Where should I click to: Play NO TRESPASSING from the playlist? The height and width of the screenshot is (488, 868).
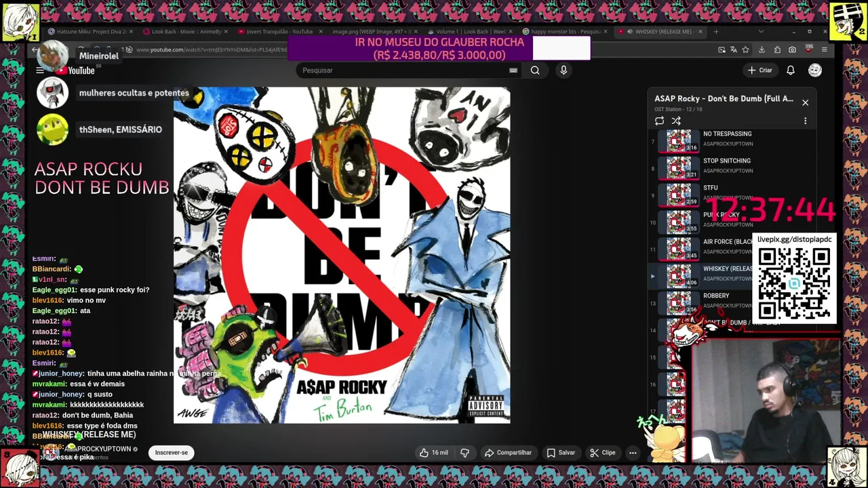732,141
